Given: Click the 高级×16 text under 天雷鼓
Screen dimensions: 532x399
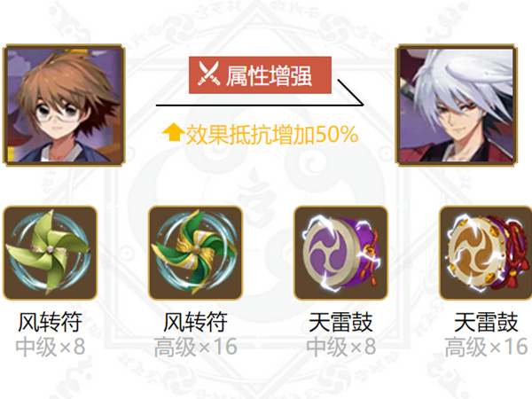Looking at the screenshot, I should [486, 347].
